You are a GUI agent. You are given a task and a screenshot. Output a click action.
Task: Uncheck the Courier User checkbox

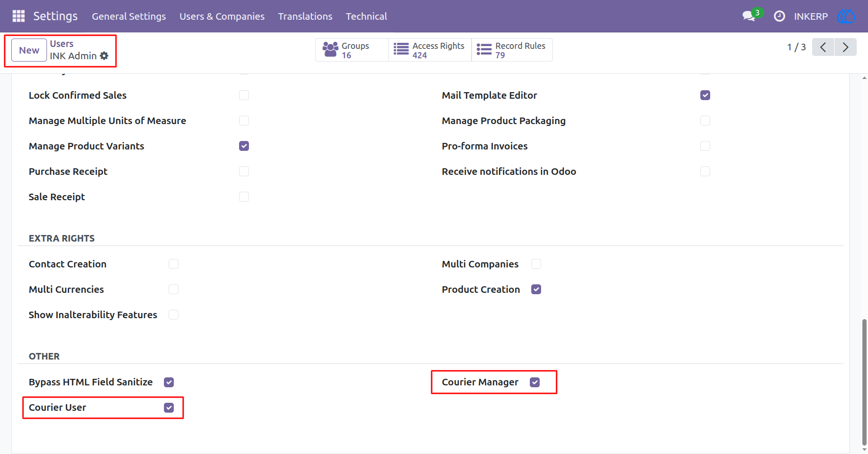coord(169,408)
